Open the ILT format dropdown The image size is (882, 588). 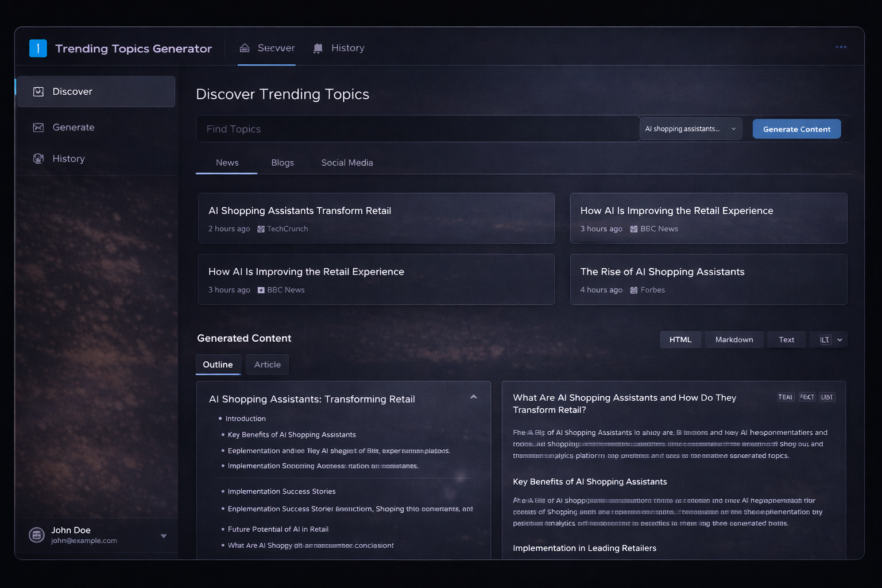(x=829, y=340)
